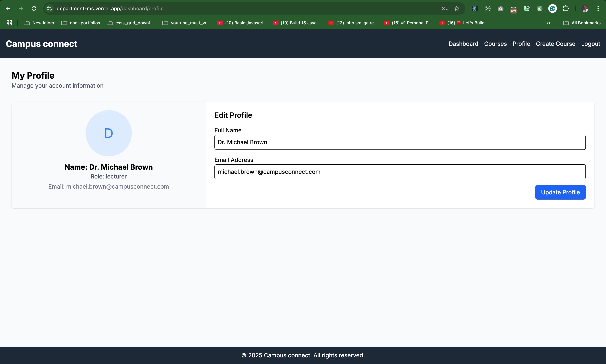Open Chrome three-dot menu
Image resolution: width=606 pixels, height=364 pixels.
[598, 9]
